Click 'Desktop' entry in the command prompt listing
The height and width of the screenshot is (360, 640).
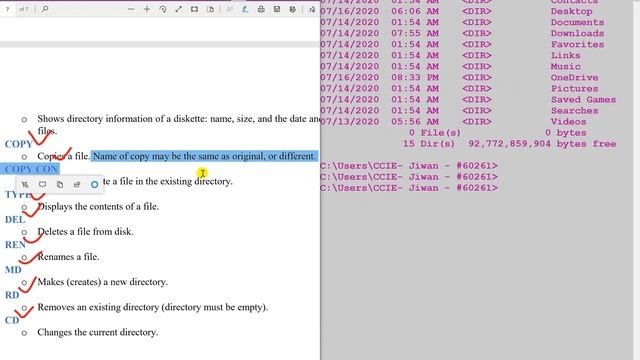point(571,11)
